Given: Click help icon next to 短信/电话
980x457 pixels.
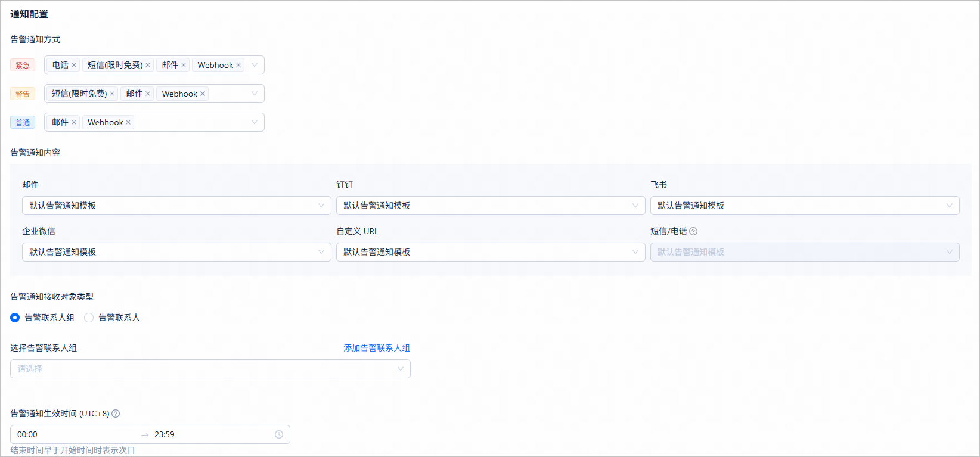Looking at the screenshot, I should point(693,231).
